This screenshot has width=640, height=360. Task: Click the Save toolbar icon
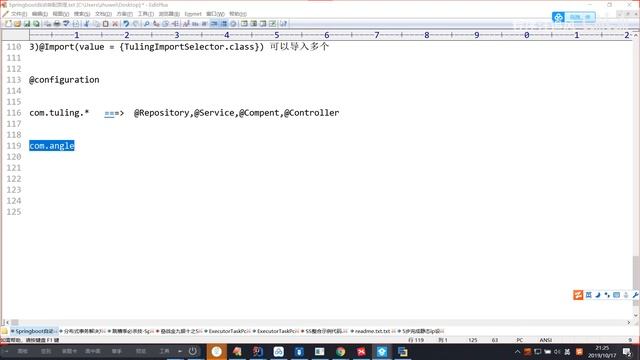[x=27, y=24]
